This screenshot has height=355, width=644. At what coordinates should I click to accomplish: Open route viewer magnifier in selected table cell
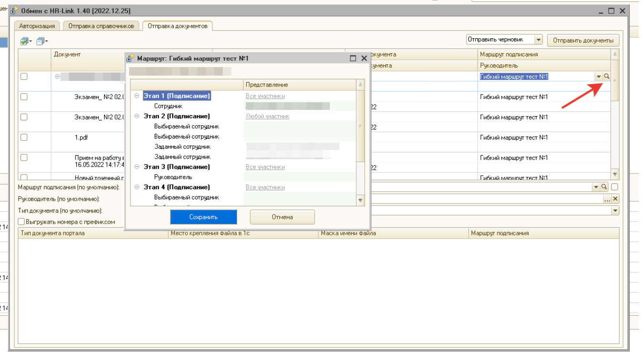607,76
